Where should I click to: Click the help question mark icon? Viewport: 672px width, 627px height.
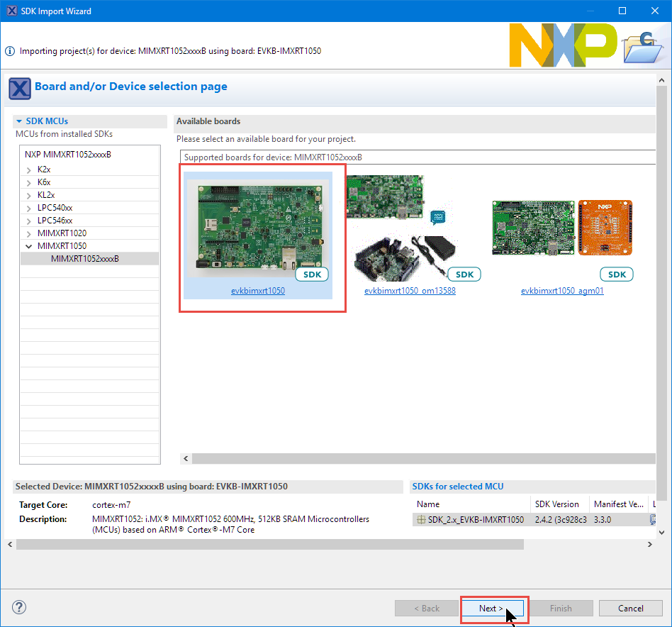[x=19, y=608]
